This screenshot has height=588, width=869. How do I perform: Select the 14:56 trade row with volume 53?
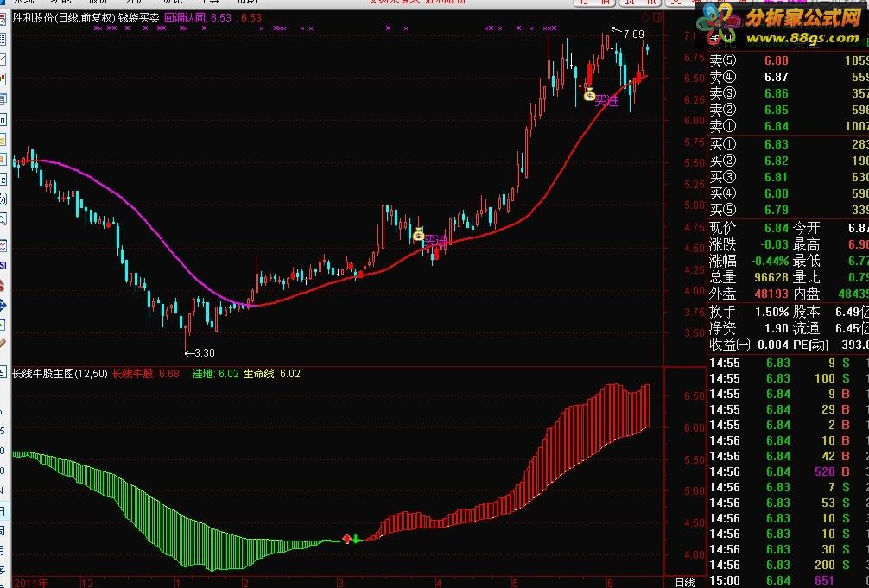click(789, 503)
